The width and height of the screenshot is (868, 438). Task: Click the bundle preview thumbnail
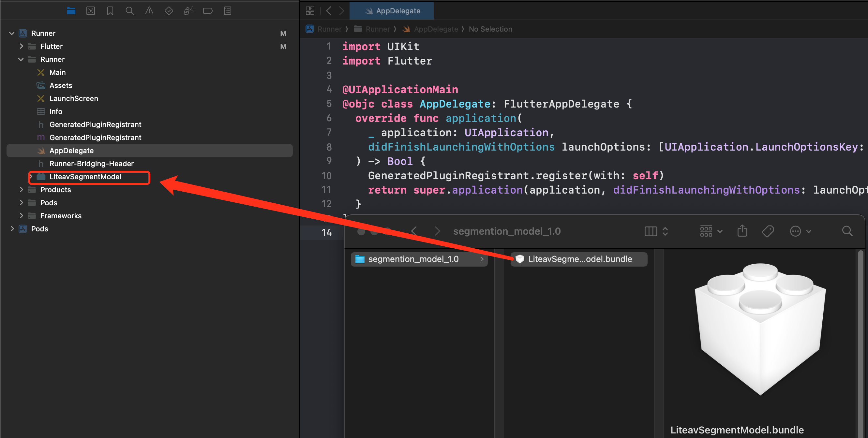759,328
